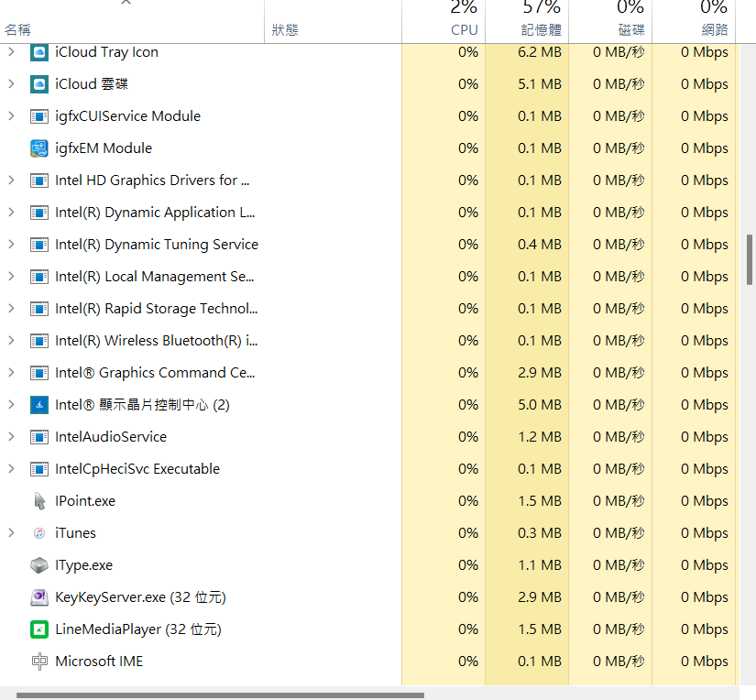
Task: Click the iCloud Tray Icon process icon
Action: (x=39, y=52)
